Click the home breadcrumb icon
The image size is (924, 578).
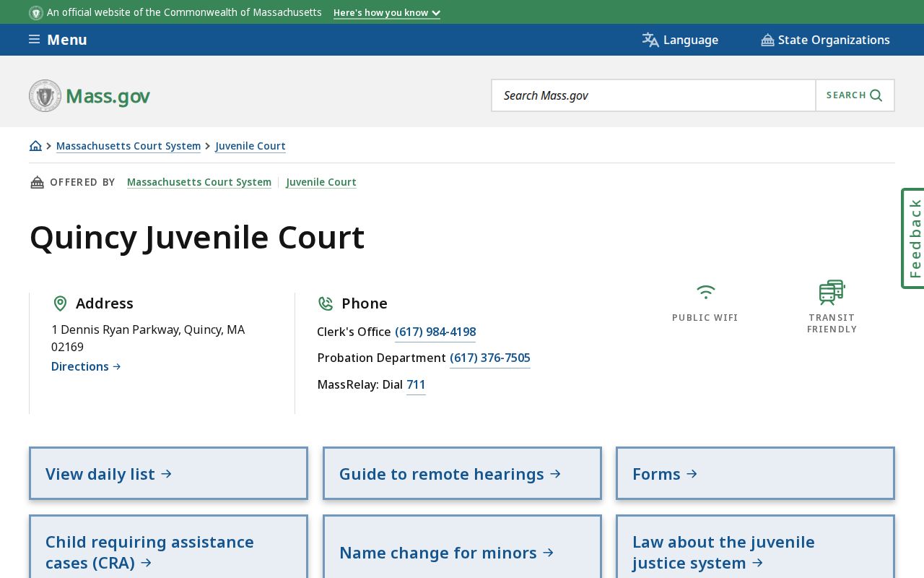35,146
